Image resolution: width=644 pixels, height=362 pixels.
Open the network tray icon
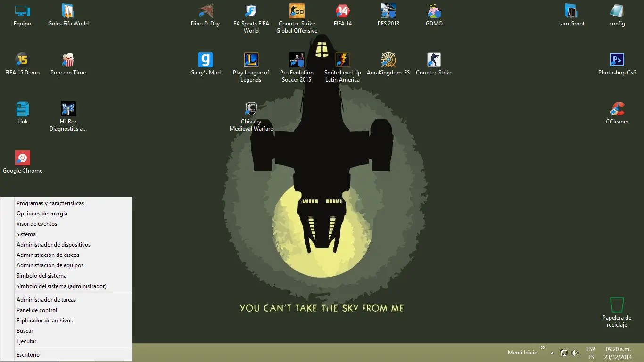pos(563,353)
